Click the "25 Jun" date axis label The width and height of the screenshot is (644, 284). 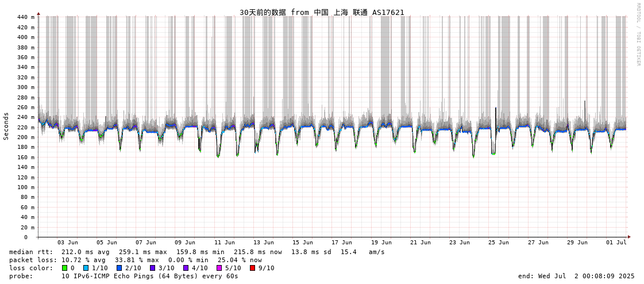[499, 243]
